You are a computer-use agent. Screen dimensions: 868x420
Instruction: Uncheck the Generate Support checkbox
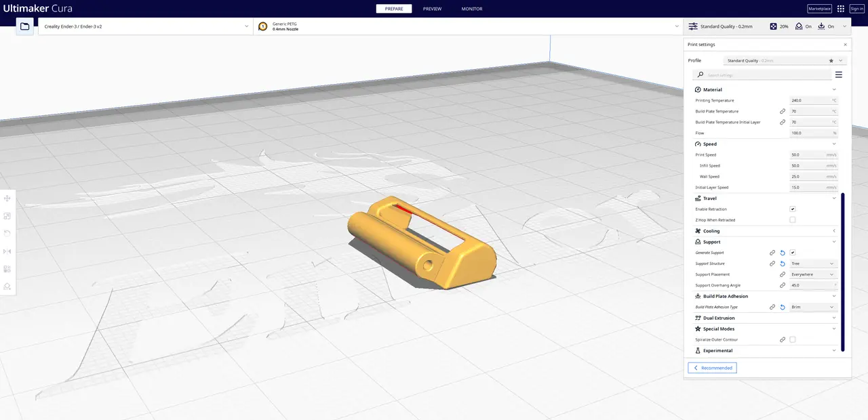click(x=793, y=253)
